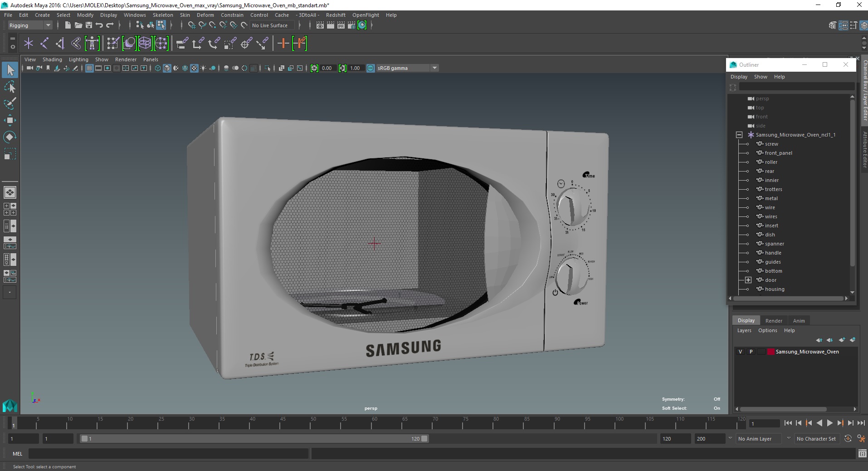The height and width of the screenshot is (471, 868).
Task: Toggle playback P box for Samsung_Microwave_Oven layer
Action: 751,352
